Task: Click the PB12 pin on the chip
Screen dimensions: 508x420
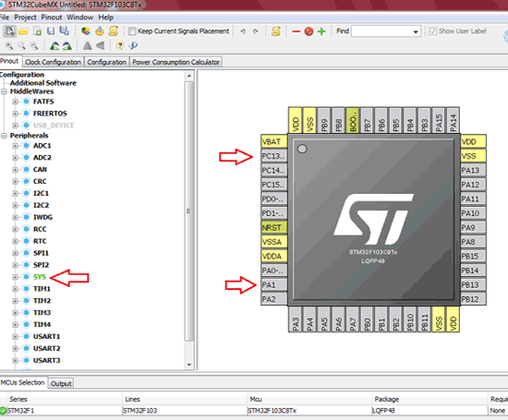Action: (473, 299)
